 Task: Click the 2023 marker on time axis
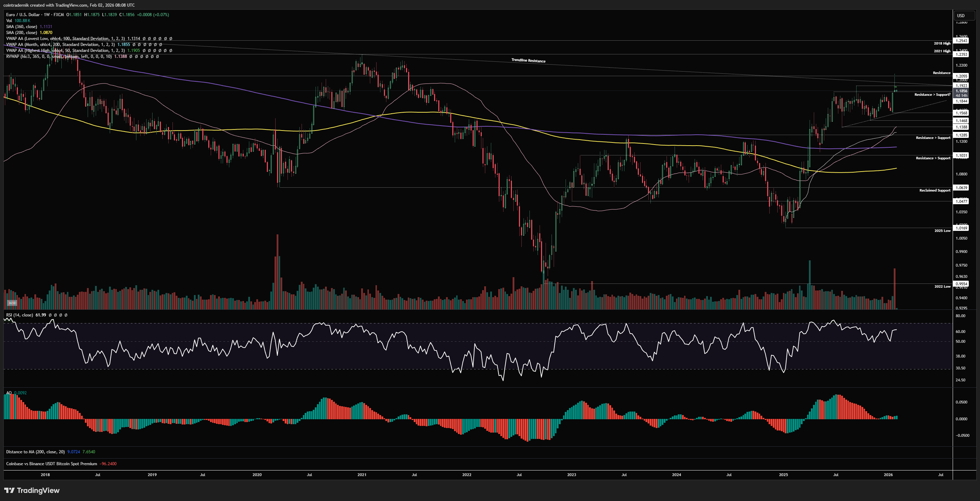click(572, 475)
